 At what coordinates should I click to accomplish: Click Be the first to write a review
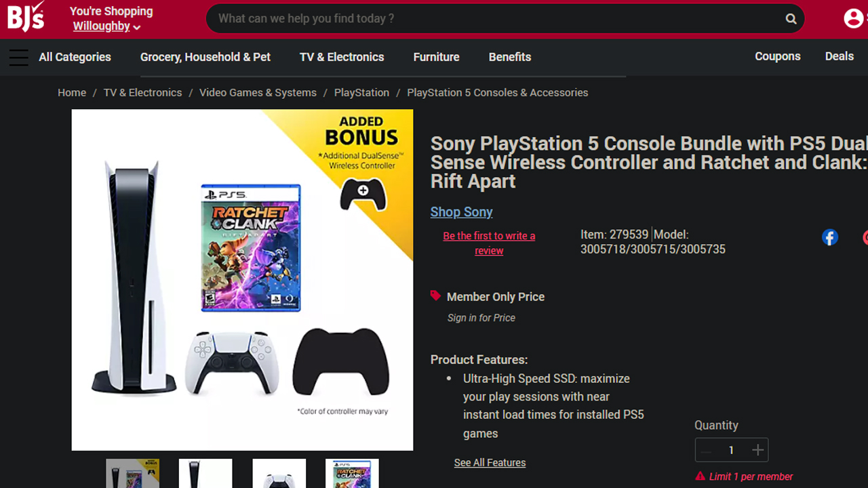[x=489, y=243]
